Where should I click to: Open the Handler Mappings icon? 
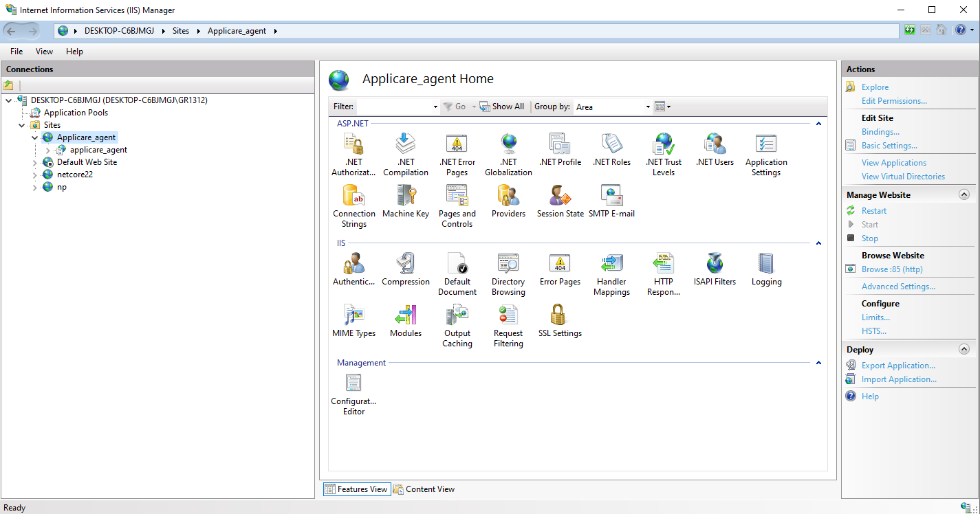(x=611, y=265)
